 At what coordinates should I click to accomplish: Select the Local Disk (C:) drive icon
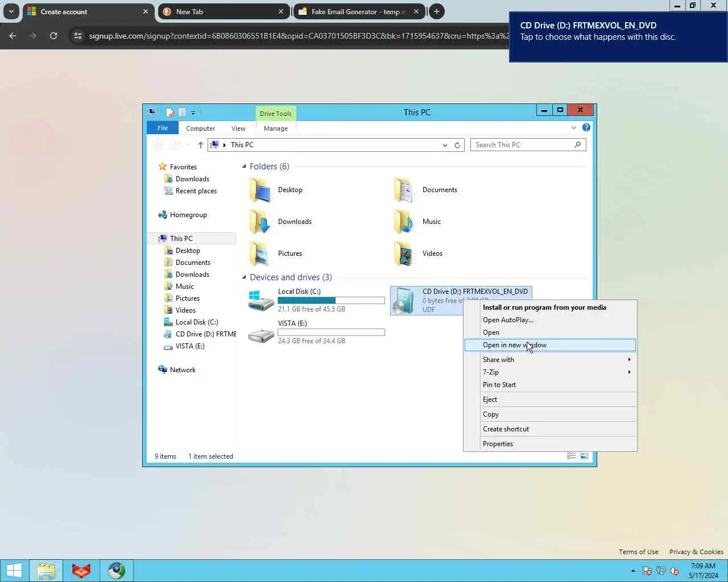coord(261,300)
